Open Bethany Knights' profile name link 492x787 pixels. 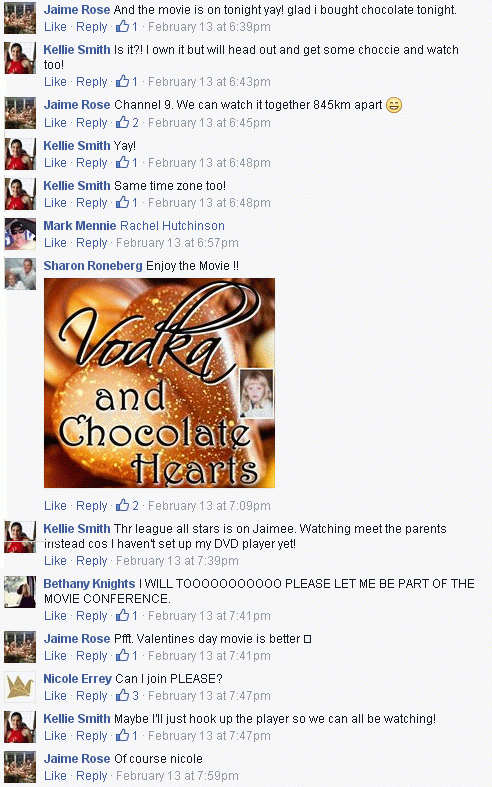[x=89, y=584]
